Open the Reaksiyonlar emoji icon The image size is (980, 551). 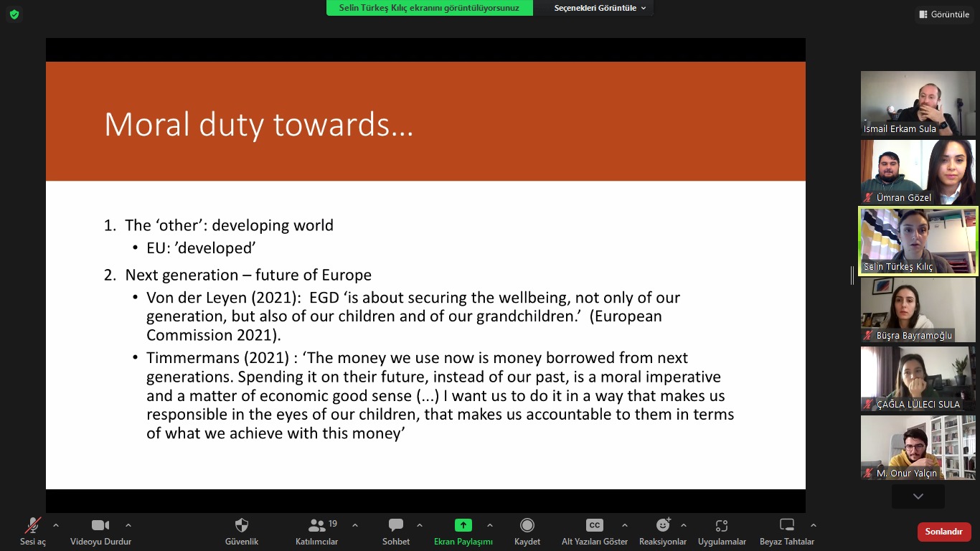point(662,526)
